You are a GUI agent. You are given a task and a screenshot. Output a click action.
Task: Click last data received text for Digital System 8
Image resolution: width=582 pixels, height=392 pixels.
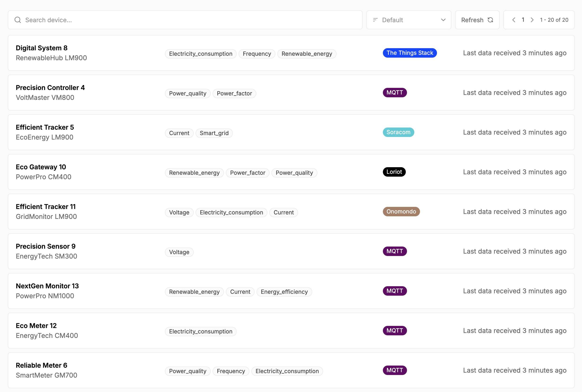click(515, 53)
